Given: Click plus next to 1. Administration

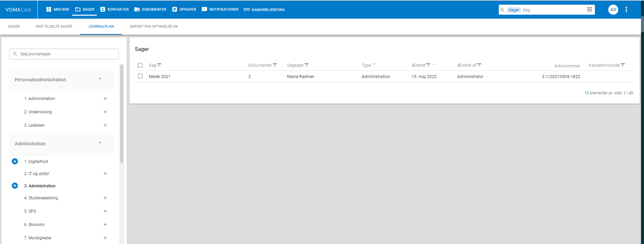Looking at the screenshot, I should click(x=105, y=99).
